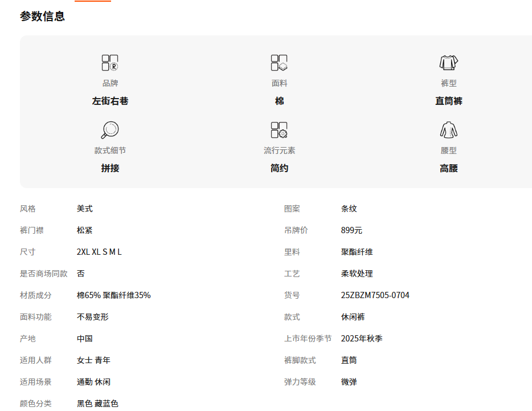532x411 pixels.
Task: Click the 直筒裤 pants type value
Action: click(448, 101)
